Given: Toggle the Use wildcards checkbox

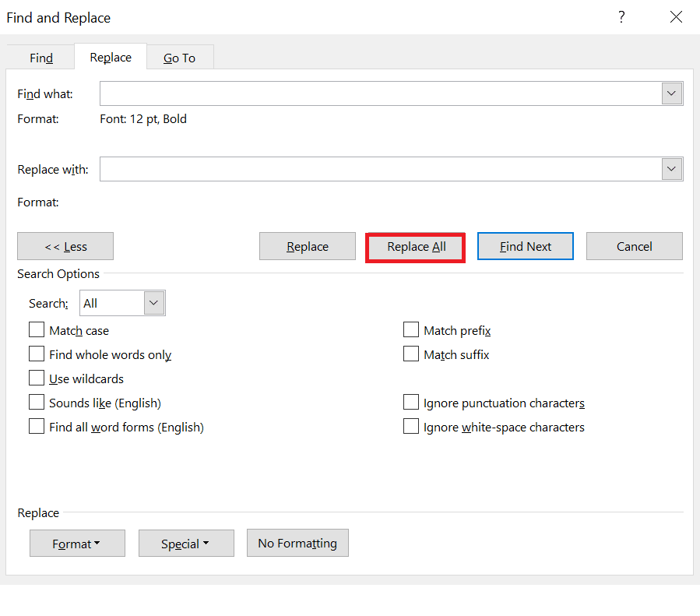Looking at the screenshot, I should point(37,378).
